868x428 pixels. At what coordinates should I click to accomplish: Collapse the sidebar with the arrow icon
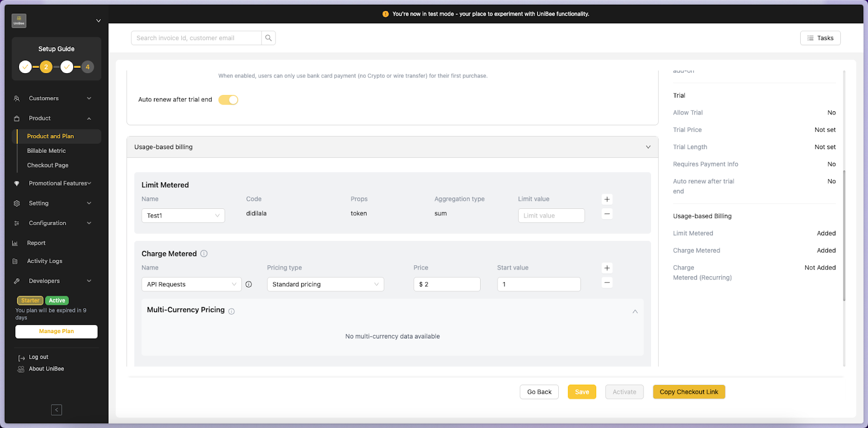point(56,410)
